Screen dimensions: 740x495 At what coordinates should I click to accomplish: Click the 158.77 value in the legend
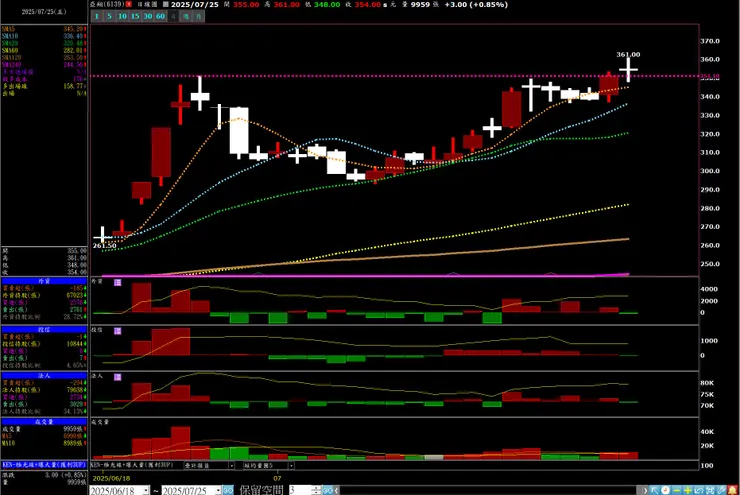[x=74, y=86]
